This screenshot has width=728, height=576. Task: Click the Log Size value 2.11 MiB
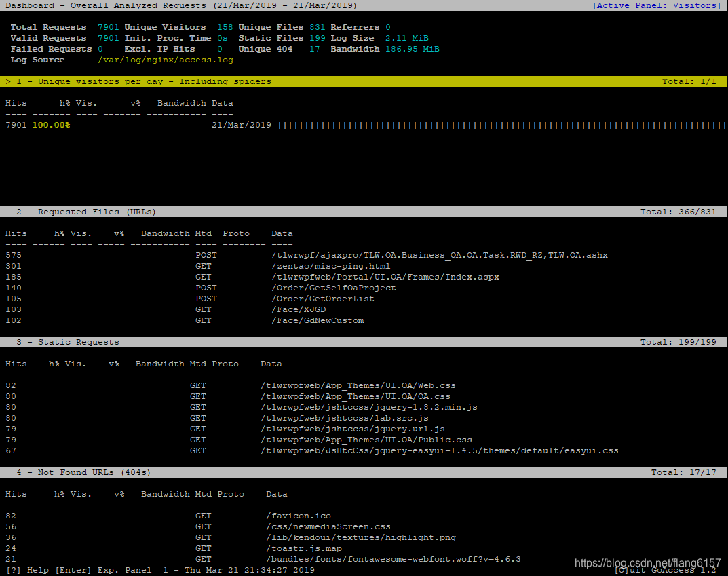(406, 38)
